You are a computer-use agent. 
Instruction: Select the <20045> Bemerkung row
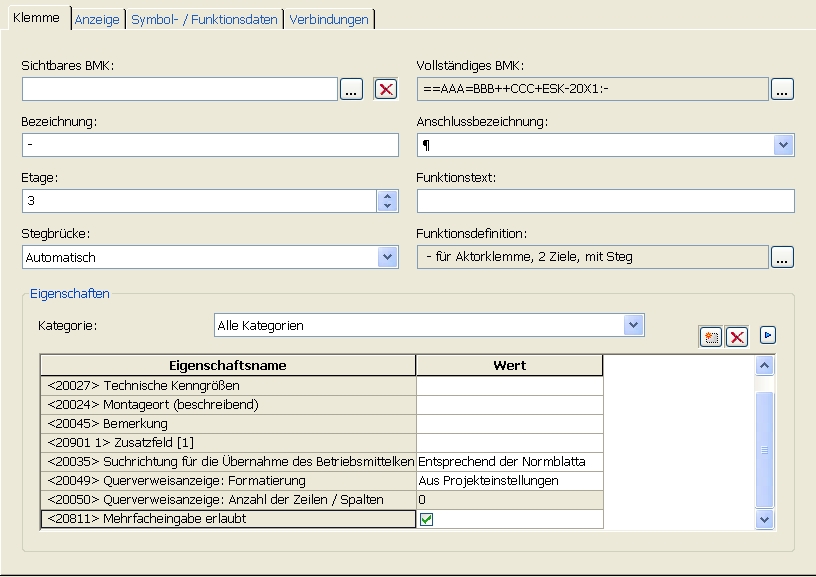click(x=228, y=424)
